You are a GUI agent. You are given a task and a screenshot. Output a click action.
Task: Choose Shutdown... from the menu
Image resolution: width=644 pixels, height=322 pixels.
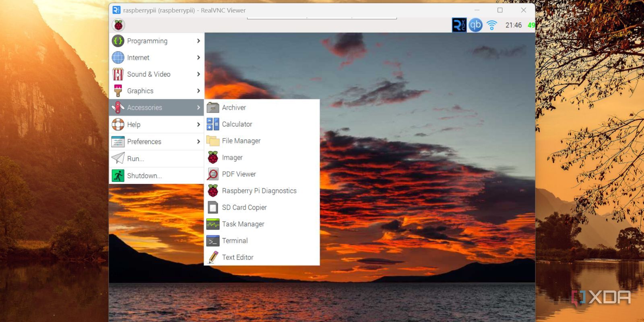pos(157,175)
